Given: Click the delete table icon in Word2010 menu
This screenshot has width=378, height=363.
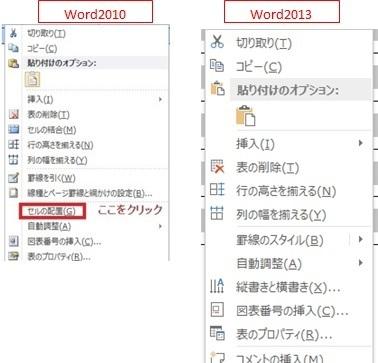Looking at the screenshot, I should tap(13, 115).
